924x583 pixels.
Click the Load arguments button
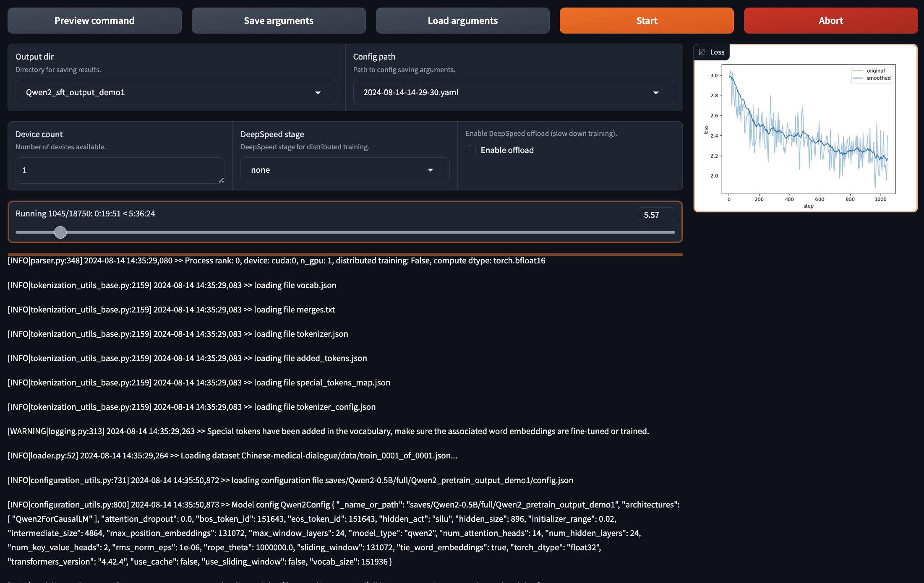(462, 21)
